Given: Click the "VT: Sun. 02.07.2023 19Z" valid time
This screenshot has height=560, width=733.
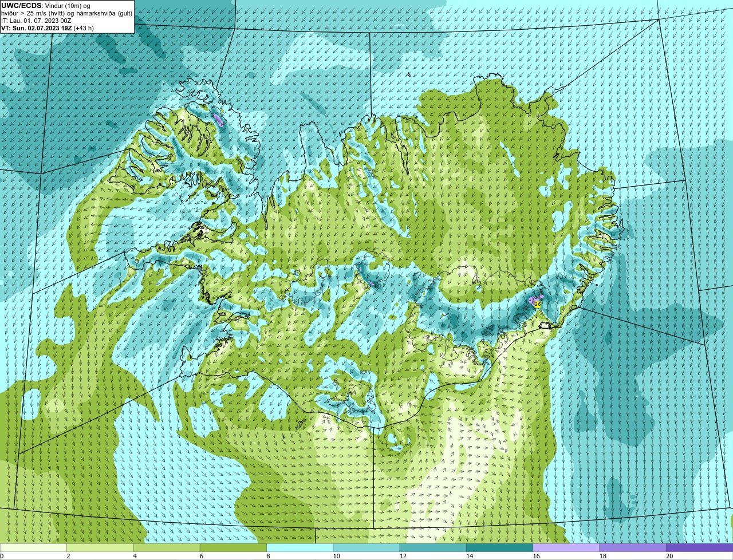Looking at the screenshot, I should point(37,28).
